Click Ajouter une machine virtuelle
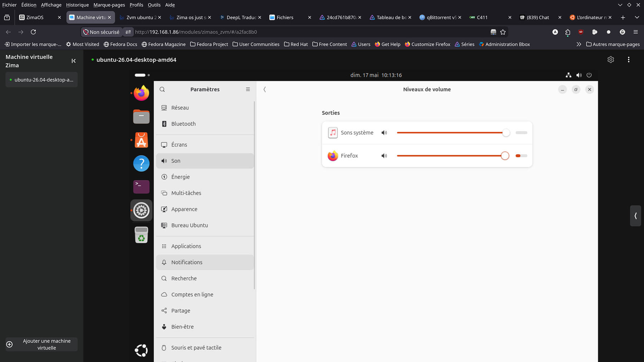The height and width of the screenshot is (362, 644). 42,344
